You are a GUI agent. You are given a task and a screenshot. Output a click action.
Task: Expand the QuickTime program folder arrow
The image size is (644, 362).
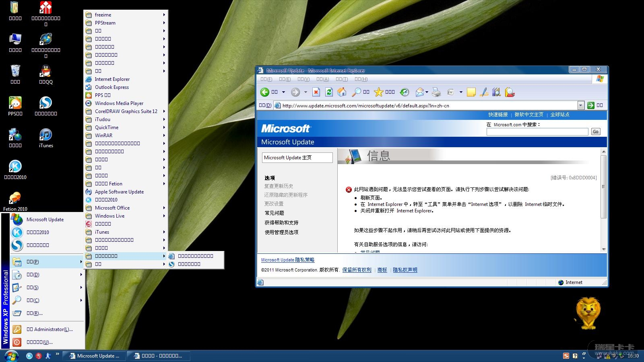(x=164, y=128)
